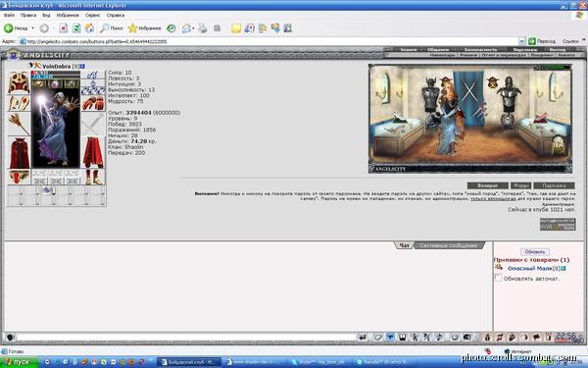This screenshot has height=368, width=588.
Task: Open the Персонаж game menu
Action: [x=524, y=50]
